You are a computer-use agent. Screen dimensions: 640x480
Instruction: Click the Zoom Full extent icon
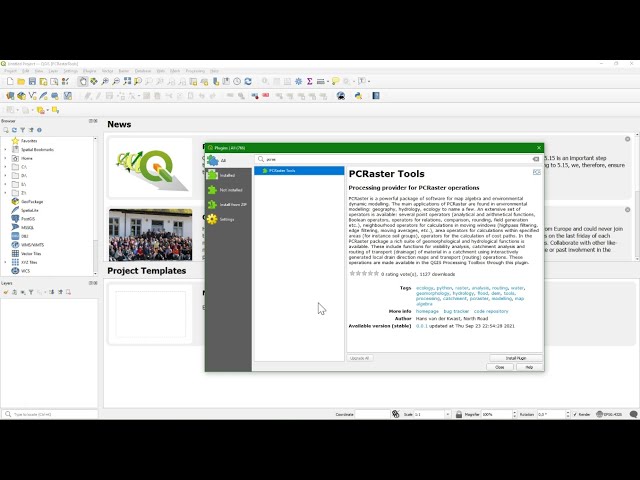127,82
